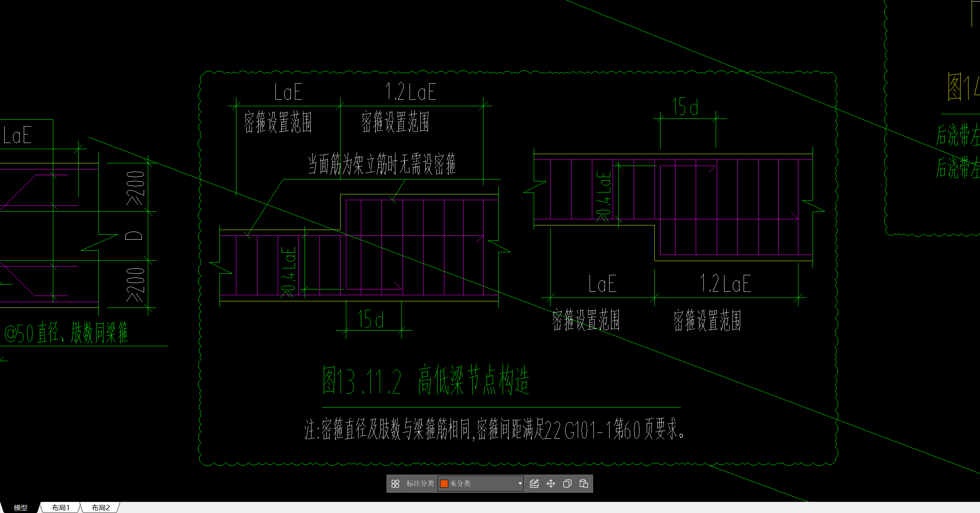Click the four-shapes category icon on floating toolbar
The height and width of the screenshot is (513, 980).
click(x=395, y=483)
